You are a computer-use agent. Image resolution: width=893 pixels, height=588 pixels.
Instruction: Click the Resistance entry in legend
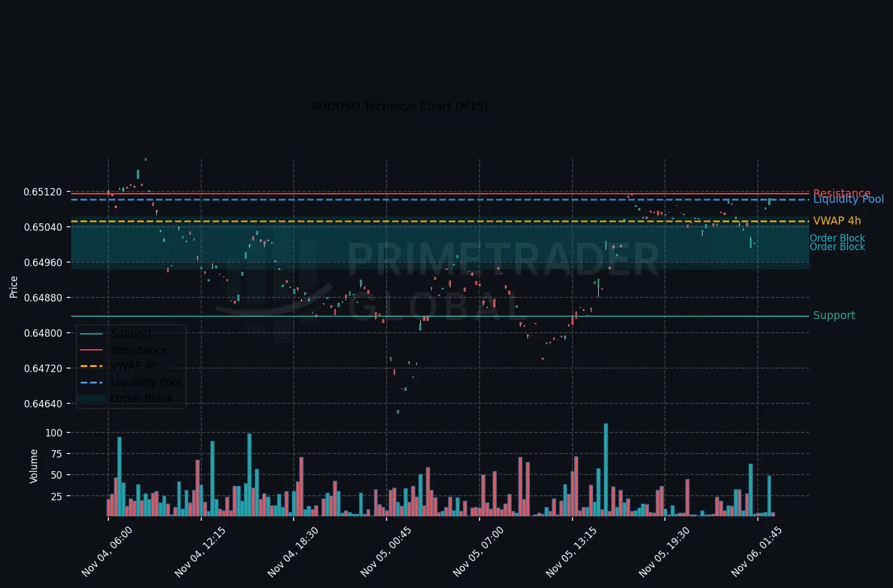point(139,350)
